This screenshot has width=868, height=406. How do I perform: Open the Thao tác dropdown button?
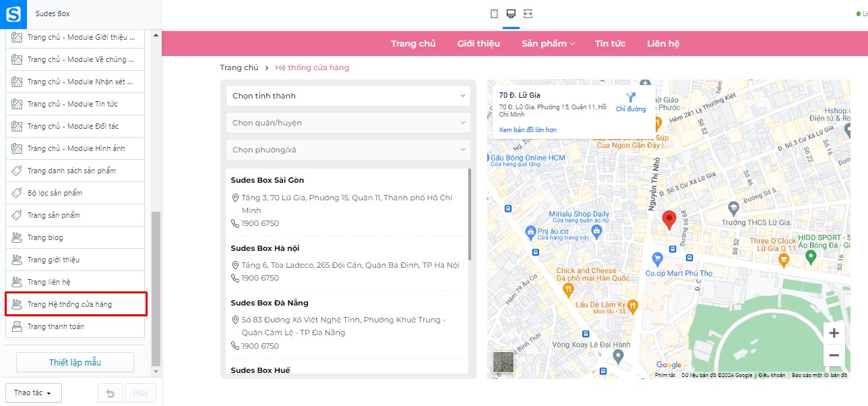34,393
